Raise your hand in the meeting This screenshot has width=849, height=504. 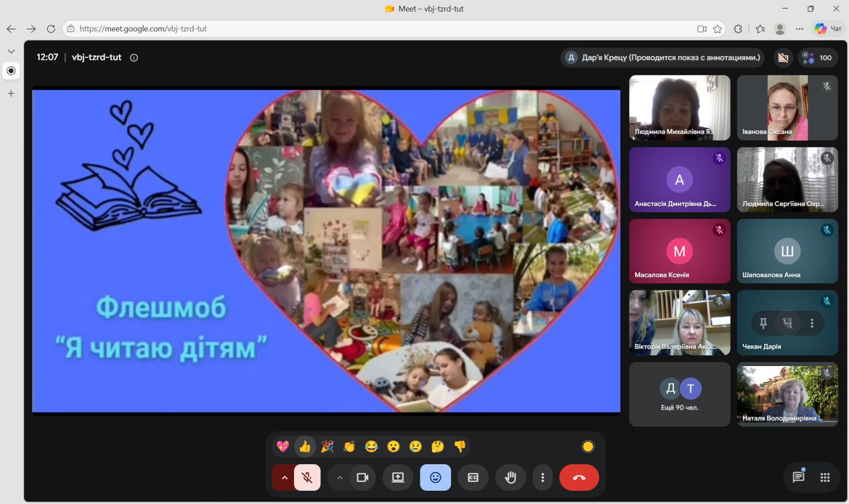pos(510,477)
